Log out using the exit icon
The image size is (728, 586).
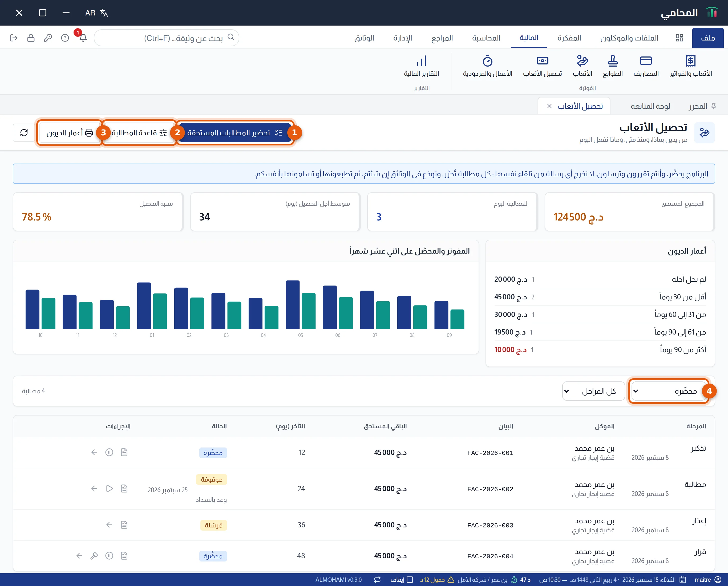pos(14,38)
